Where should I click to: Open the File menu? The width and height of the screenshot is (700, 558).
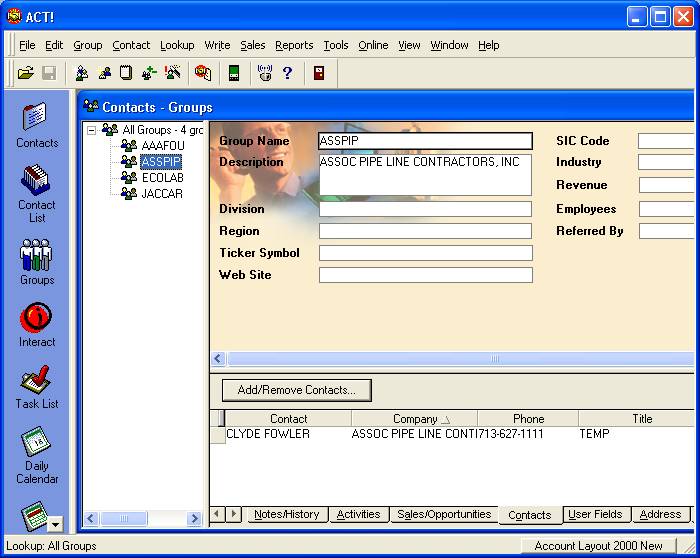click(x=27, y=45)
